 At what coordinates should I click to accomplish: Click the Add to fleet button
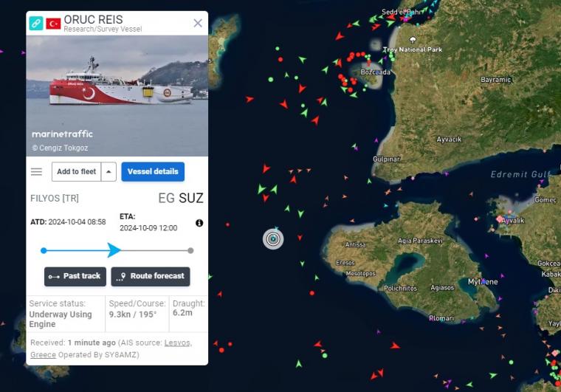click(x=76, y=172)
